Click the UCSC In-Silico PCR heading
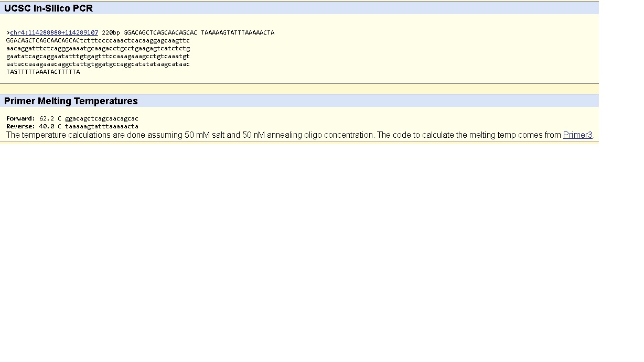Screen dimensions: 644x362 pyautogui.click(x=48, y=8)
